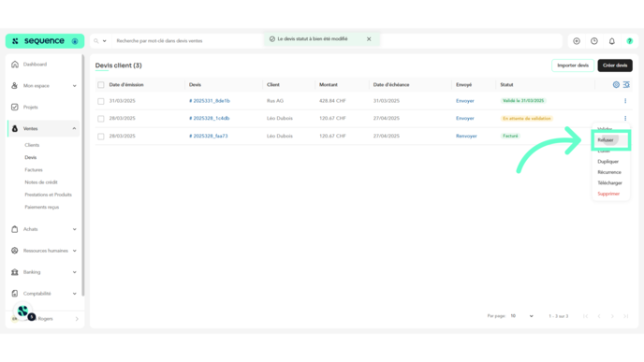Tick the checkbox for quote 2025328_1c4db
This screenshot has width=644, height=362.
[101, 119]
